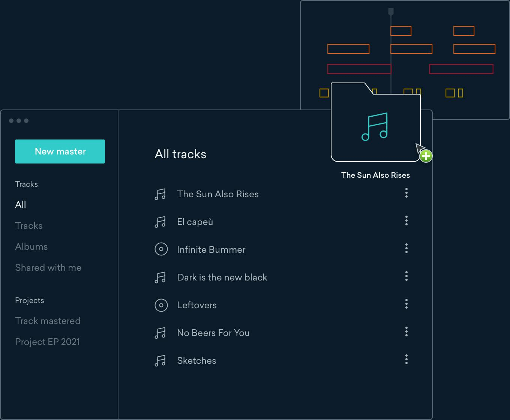Screen dimensions: 510x420
Task: Open the Track mastered project
Action: [x=48, y=321]
